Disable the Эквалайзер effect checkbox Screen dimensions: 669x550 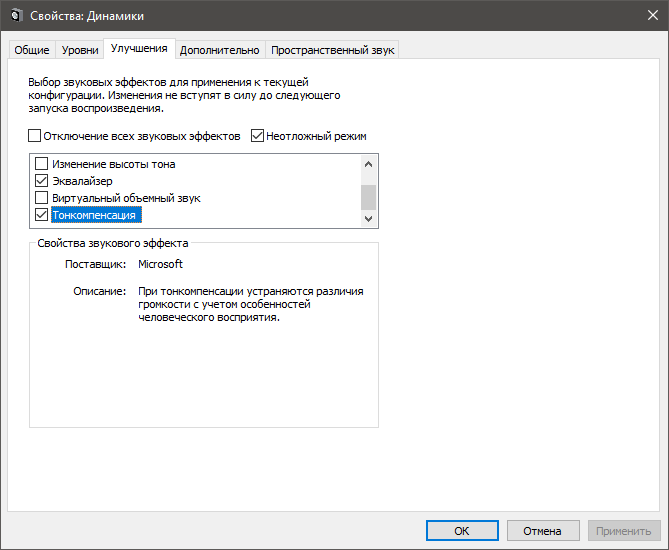coord(42,181)
